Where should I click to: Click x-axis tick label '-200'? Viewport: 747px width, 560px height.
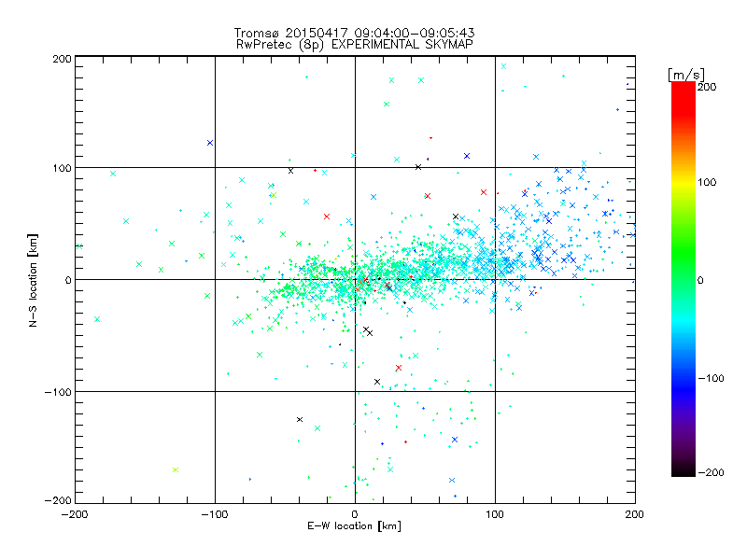coord(75,514)
